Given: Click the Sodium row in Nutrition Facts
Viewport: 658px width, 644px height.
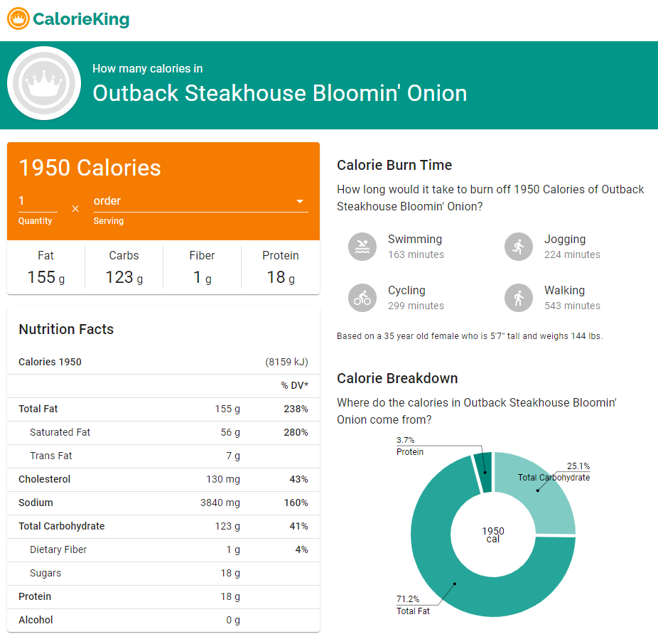Looking at the screenshot, I should 163,503.
